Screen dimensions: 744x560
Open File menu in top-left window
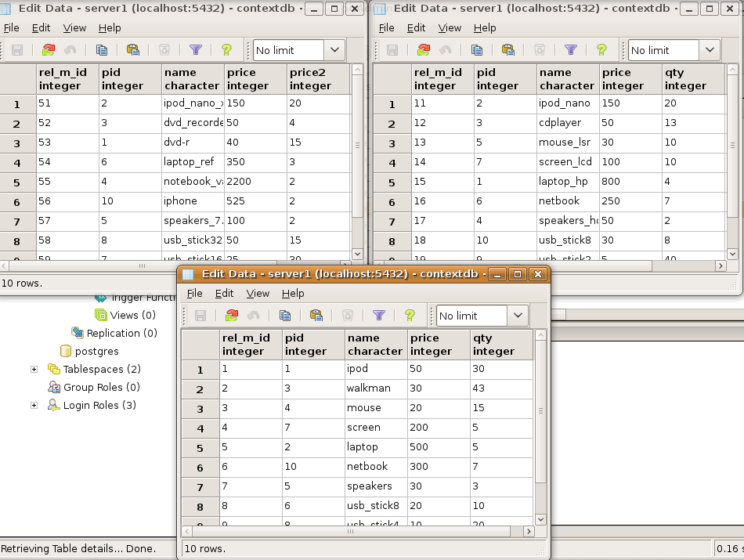coord(12,28)
